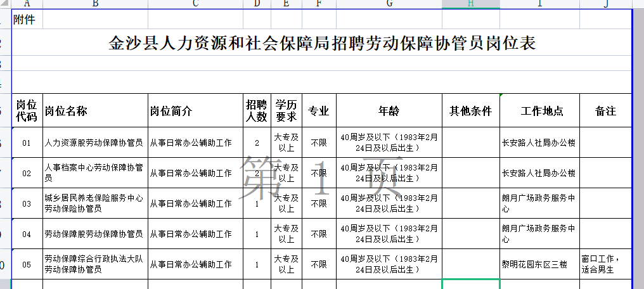The image size is (644, 289).
Task: Select 从事日常办公辅助工作 in row 04
Action: click(x=195, y=234)
